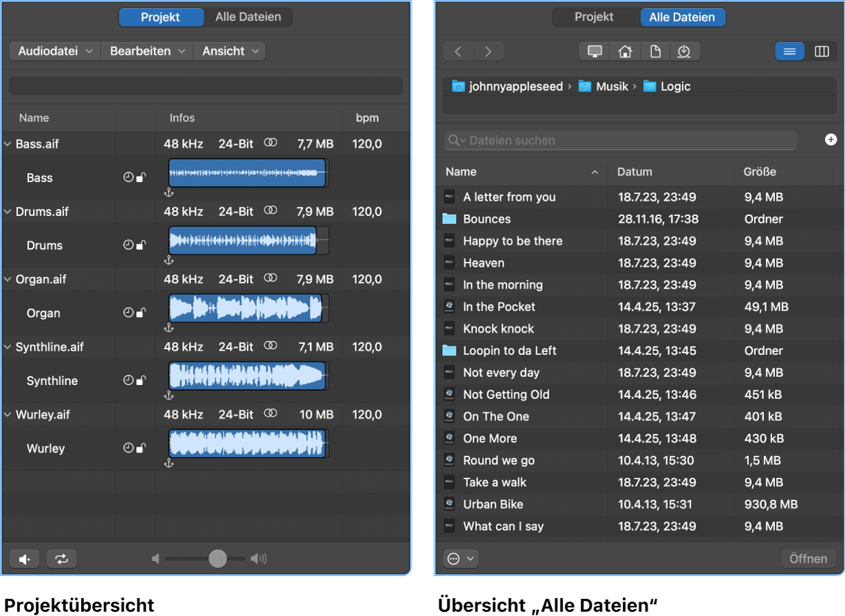Navigate back in the file browser
845x616 pixels.
coord(459,52)
